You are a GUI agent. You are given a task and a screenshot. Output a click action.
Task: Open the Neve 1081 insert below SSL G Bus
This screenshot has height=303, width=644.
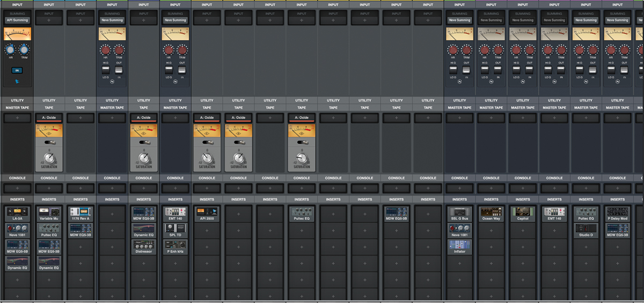point(460,230)
